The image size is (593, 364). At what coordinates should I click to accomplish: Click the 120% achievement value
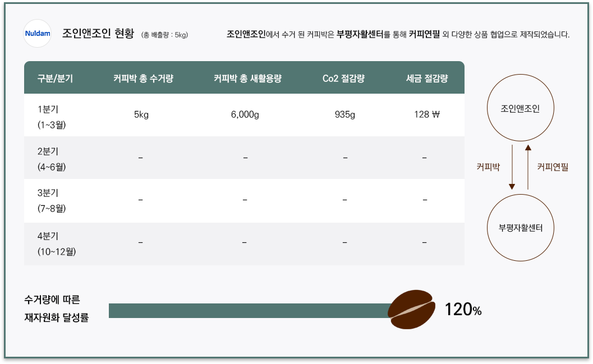(x=463, y=310)
